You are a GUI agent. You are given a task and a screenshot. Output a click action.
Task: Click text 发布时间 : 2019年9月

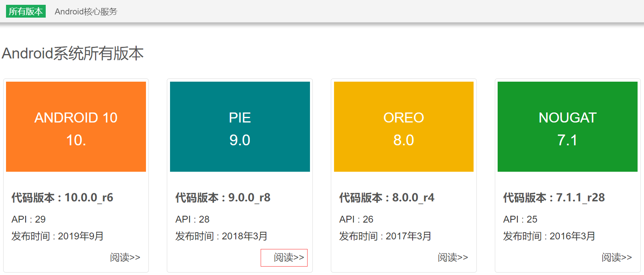tap(57, 236)
